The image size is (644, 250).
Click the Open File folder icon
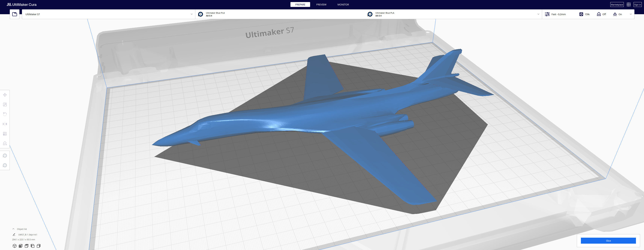[x=14, y=14]
